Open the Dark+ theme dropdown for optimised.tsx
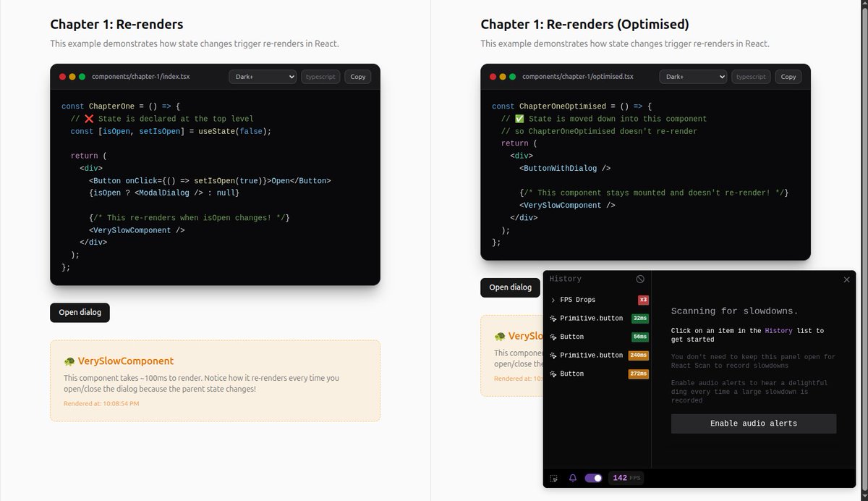This screenshot has height=501, width=868. point(693,77)
